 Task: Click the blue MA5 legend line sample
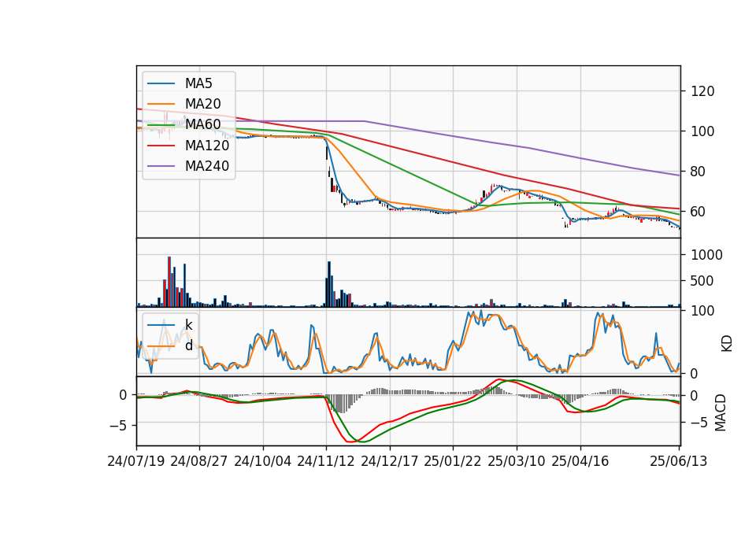tap(161, 83)
